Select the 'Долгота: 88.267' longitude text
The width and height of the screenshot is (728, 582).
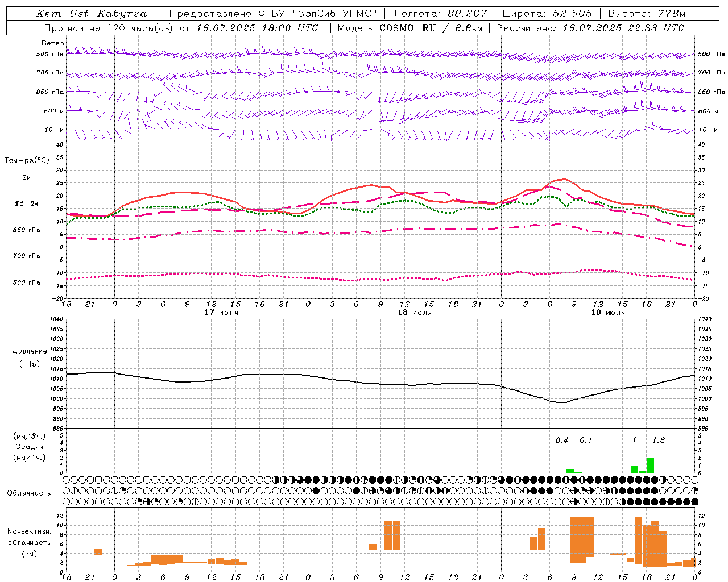(x=440, y=14)
